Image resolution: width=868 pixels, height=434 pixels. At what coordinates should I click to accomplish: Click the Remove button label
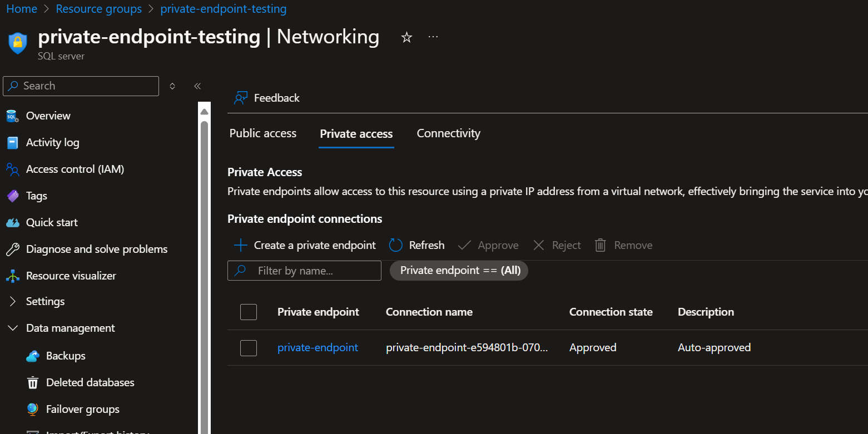coord(633,245)
